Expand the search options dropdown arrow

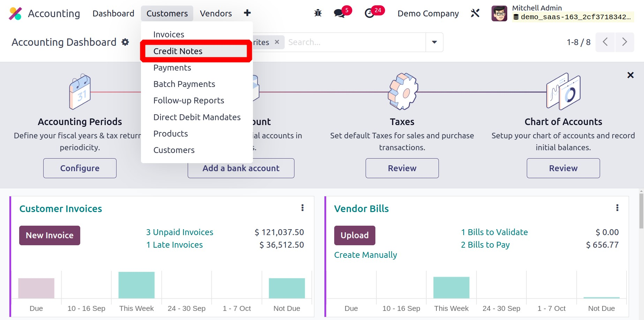434,42
